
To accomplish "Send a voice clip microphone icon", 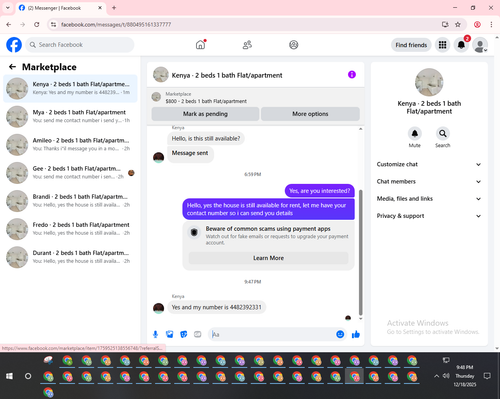I will (x=155, y=334).
